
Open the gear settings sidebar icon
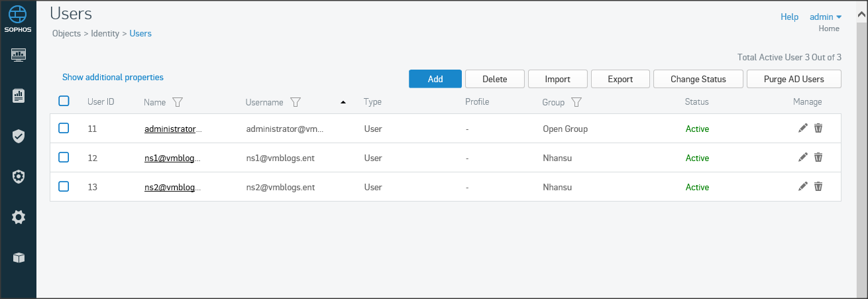click(19, 217)
